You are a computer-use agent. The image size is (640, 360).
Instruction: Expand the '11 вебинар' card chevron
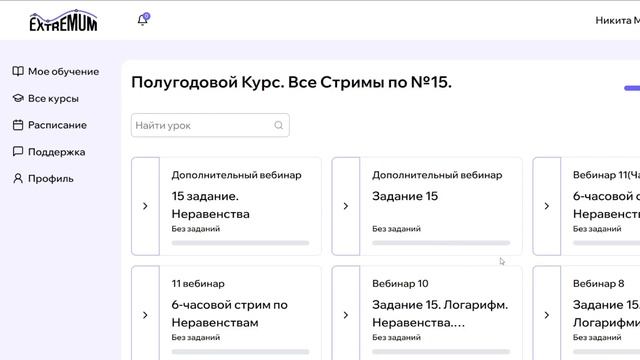pos(145,315)
